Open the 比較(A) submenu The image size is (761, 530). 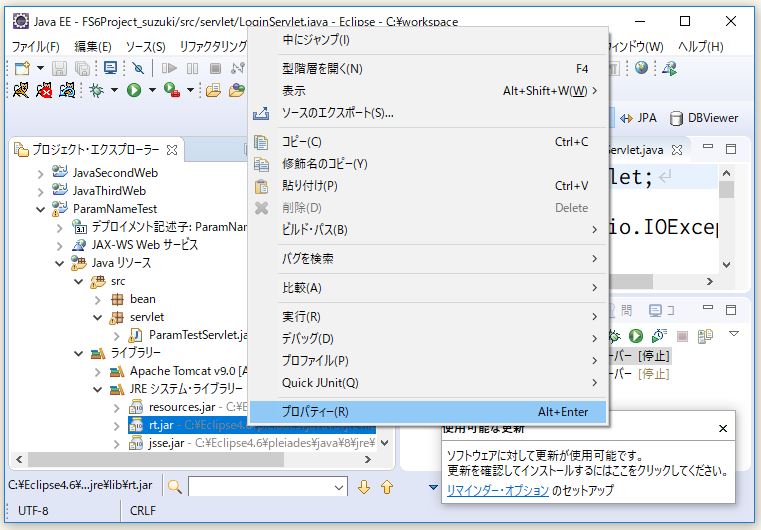pyautogui.click(x=428, y=288)
